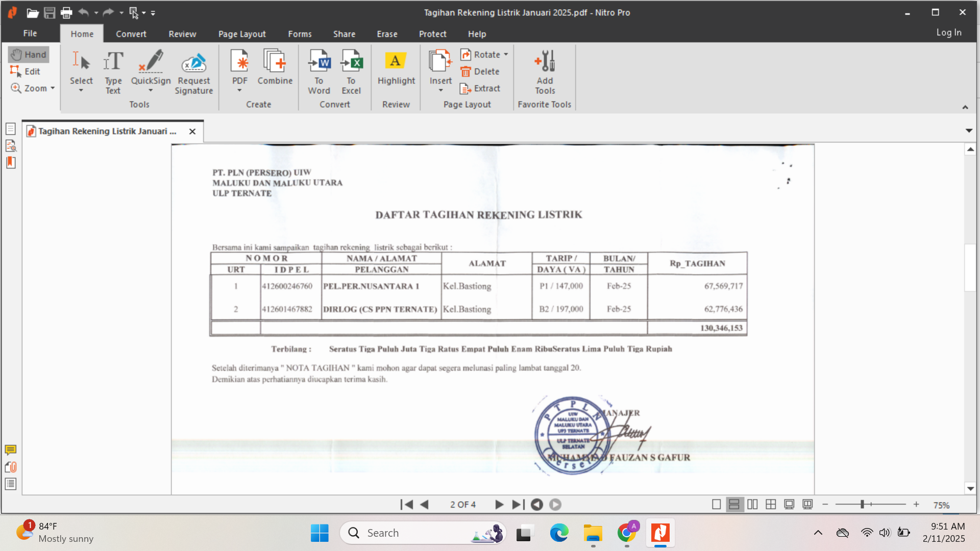
Task: Switch to the Convert ribbon tab
Action: (x=131, y=34)
